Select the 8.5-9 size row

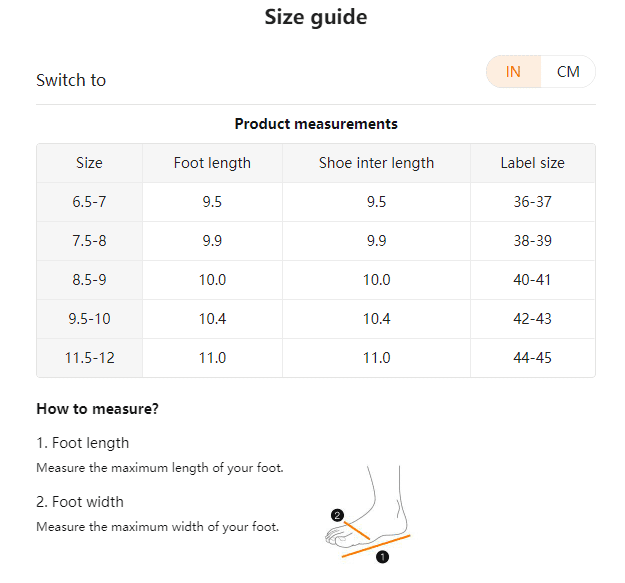tap(316, 280)
